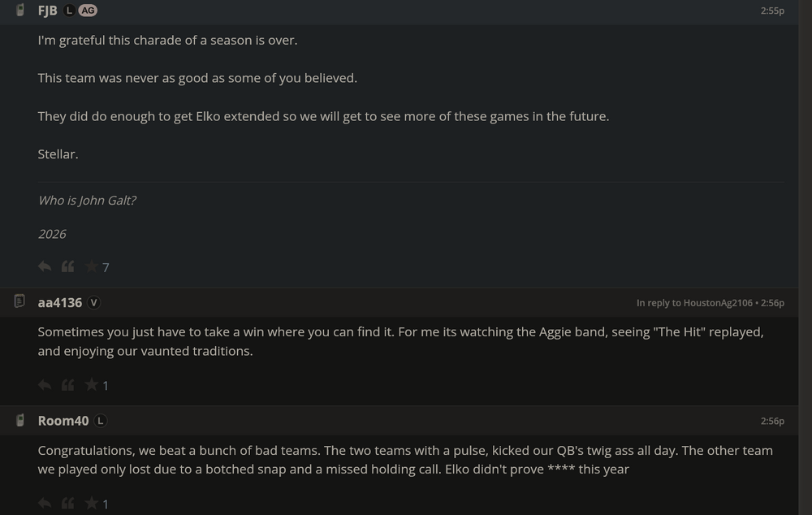Open FJB's user profile

[x=47, y=11]
